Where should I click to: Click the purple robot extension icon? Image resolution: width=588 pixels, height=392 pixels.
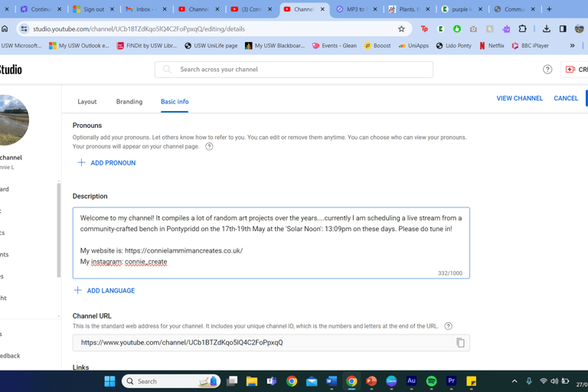click(506, 29)
